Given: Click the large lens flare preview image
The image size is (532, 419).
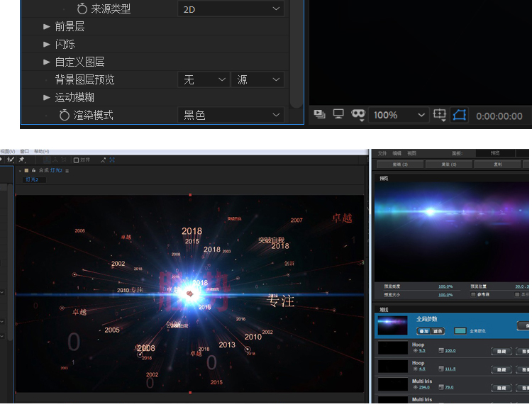Looking at the screenshot, I should pyautogui.click(x=452, y=232).
